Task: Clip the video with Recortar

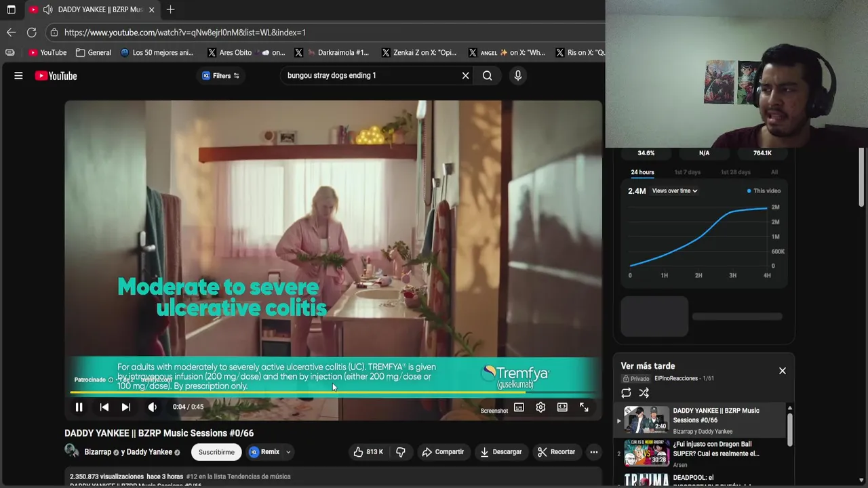Action: coord(556,452)
